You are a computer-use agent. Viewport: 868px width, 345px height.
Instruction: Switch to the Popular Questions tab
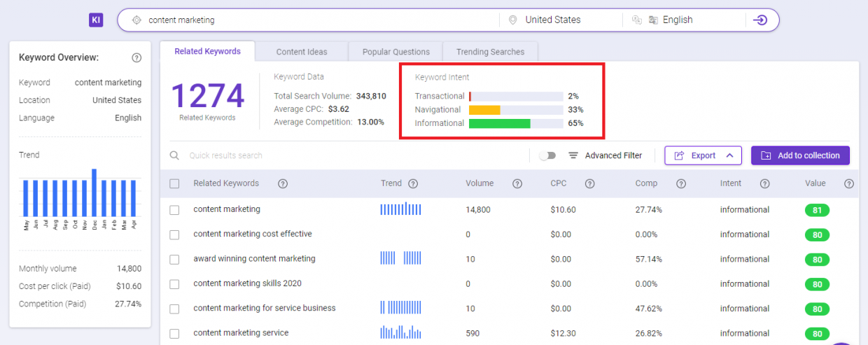tap(395, 52)
